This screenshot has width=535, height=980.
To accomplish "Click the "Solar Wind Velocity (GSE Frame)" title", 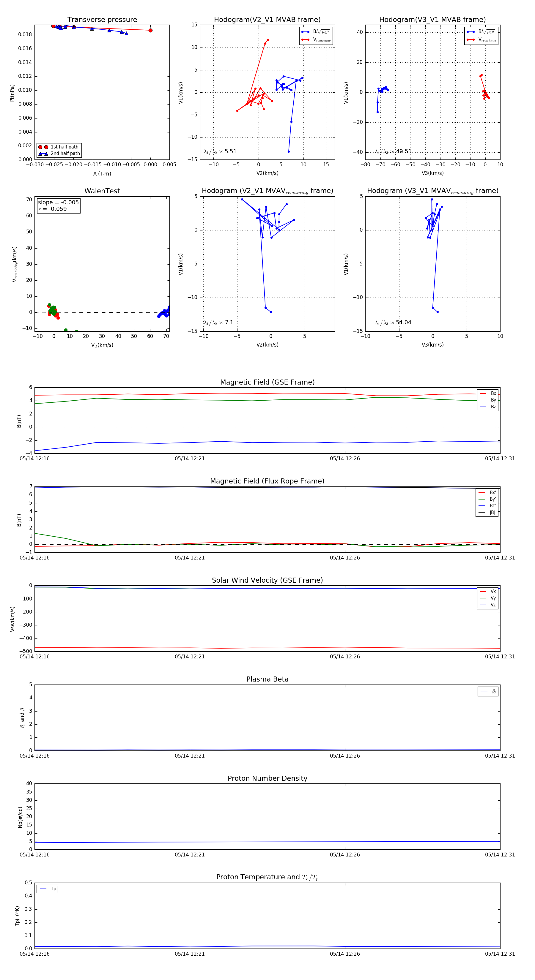I will pyautogui.click(x=267, y=580).
